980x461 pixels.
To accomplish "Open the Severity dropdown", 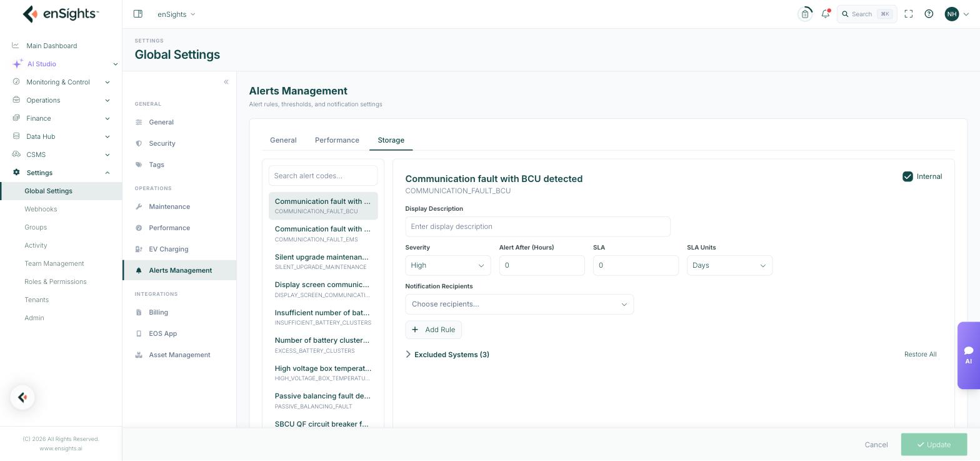I will 448,265.
